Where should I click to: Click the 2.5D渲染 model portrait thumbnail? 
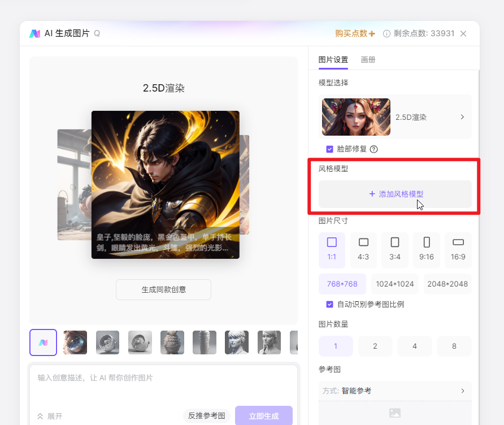point(356,117)
